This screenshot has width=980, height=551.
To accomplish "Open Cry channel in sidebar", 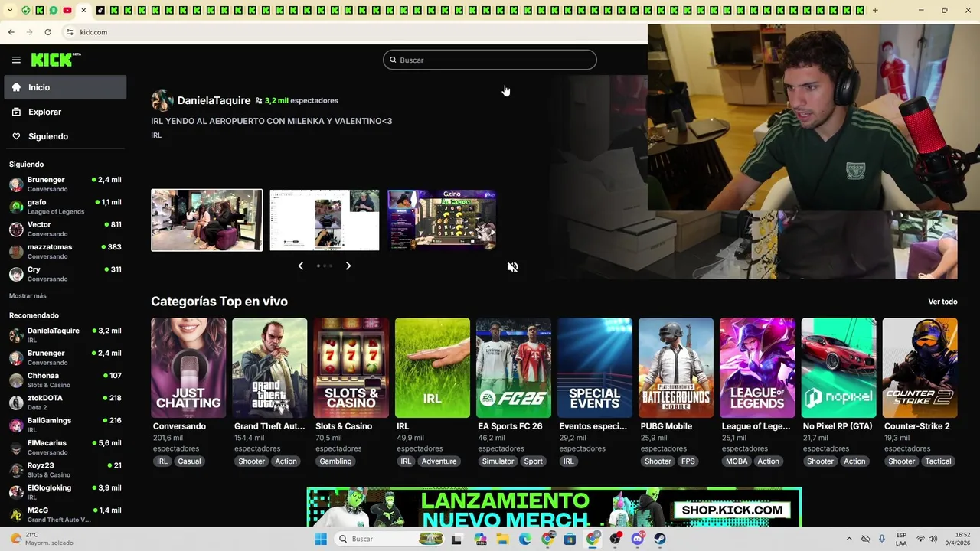I will click(x=65, y=273).
